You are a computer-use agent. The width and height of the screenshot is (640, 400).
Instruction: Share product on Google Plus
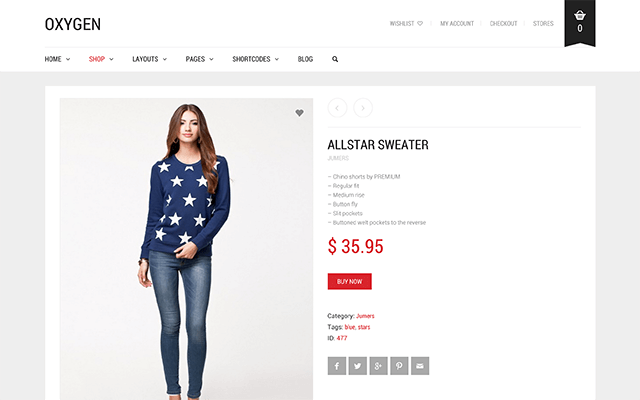coord(378,366)
